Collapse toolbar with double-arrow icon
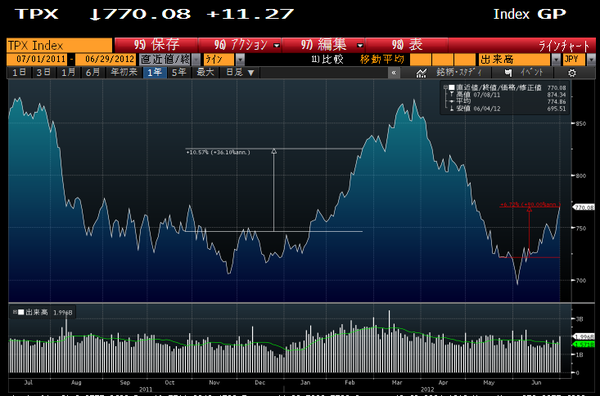 click(x=393, y=73)
